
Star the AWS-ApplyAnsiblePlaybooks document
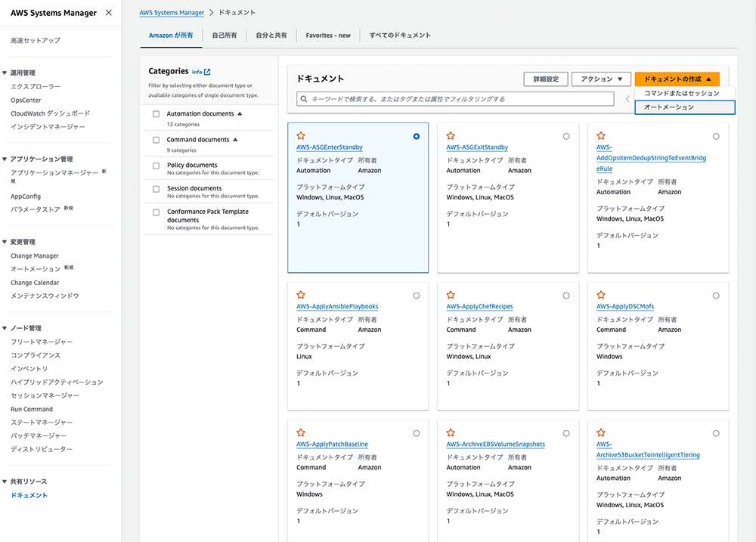coord(301,295)
